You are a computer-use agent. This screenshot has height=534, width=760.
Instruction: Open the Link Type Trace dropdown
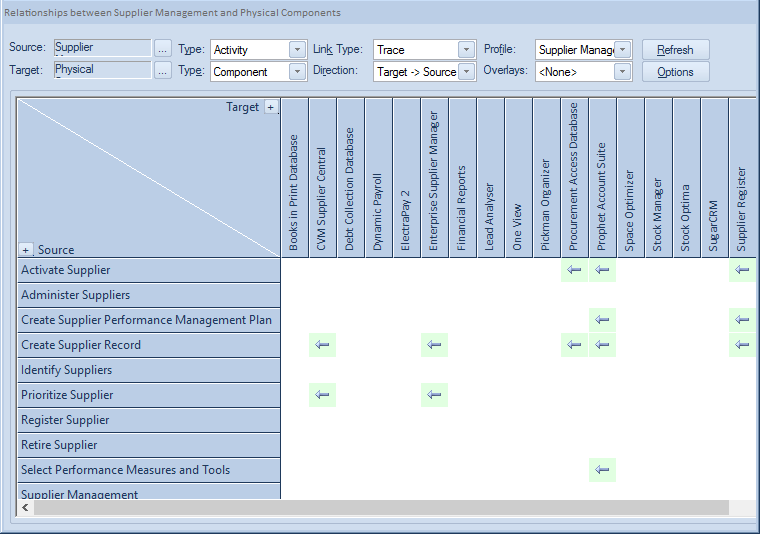point(466,50)
